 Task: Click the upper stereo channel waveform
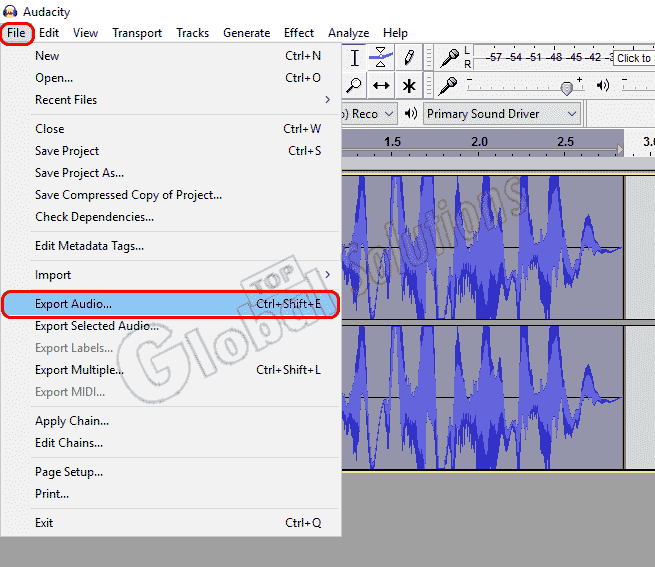coord(482,247)
